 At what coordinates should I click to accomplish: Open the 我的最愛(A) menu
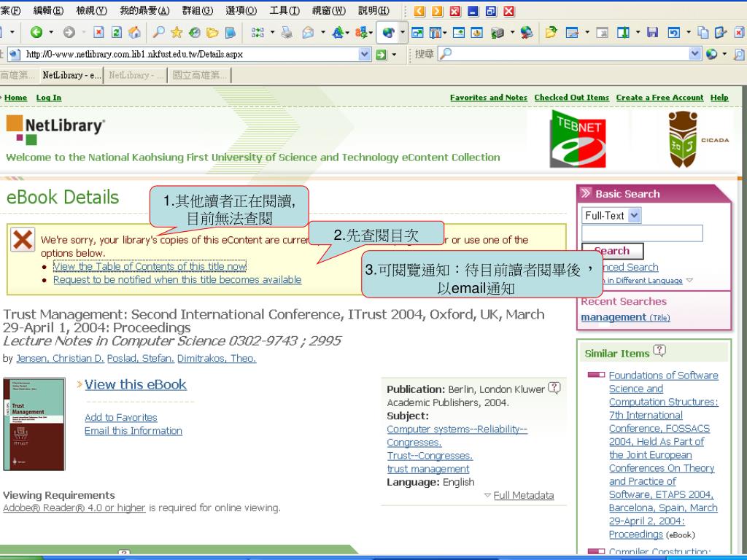point(144,10)
